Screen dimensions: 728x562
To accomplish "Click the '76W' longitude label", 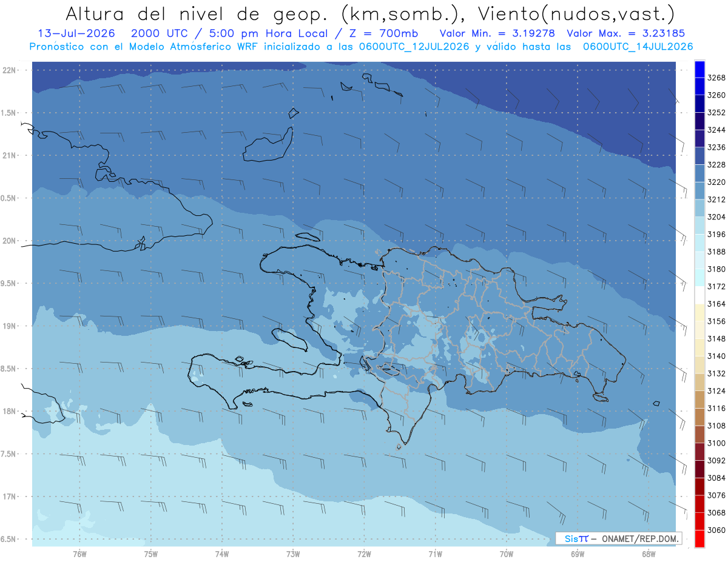I will (79, 554).
